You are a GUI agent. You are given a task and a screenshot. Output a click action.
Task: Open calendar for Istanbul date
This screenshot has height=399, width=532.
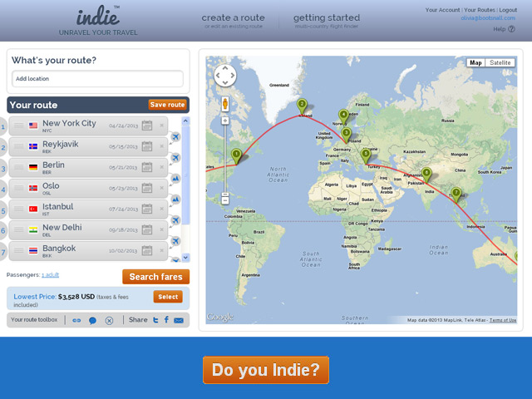pos(147,209)
